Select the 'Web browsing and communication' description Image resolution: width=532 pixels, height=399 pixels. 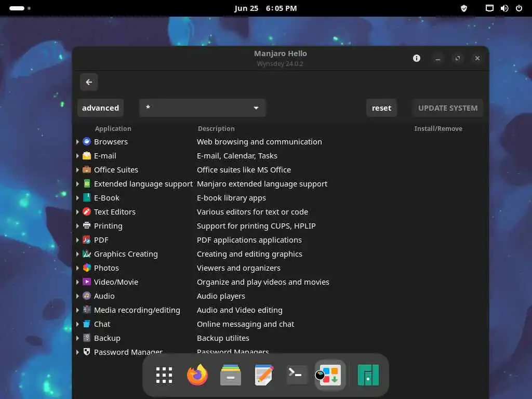tap(259, 142)
